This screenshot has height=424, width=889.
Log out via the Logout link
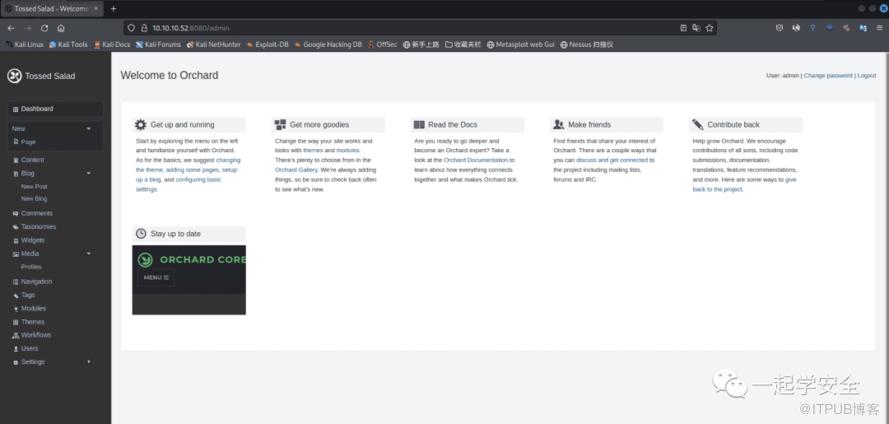click(866, 75)
